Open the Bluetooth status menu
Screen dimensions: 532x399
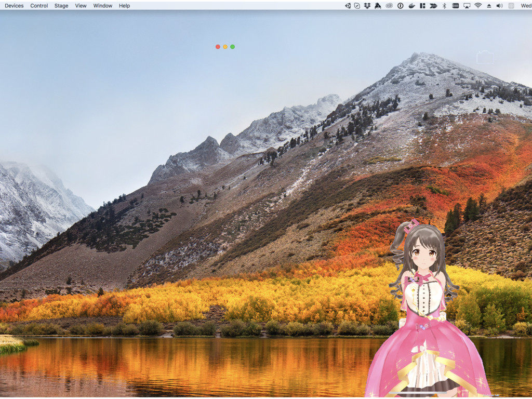click(x=444, y=6)
